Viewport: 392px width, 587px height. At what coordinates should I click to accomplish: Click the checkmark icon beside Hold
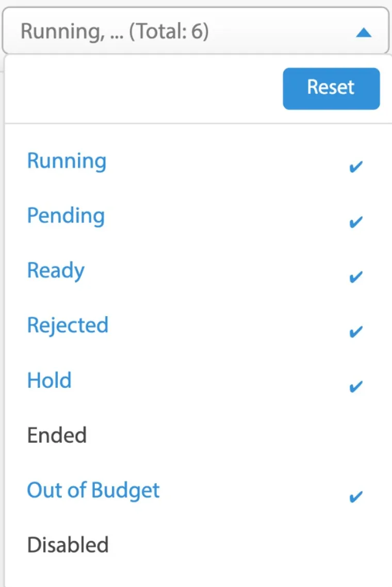[356, 386]
